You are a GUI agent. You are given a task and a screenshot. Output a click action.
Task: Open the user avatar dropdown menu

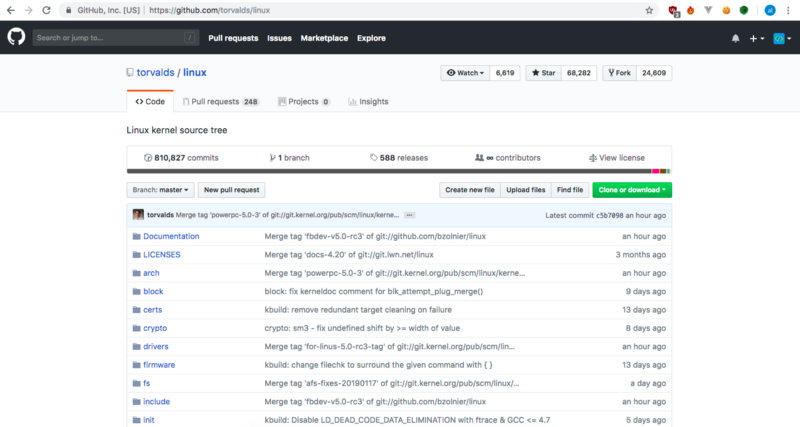[x=782, y=38]
